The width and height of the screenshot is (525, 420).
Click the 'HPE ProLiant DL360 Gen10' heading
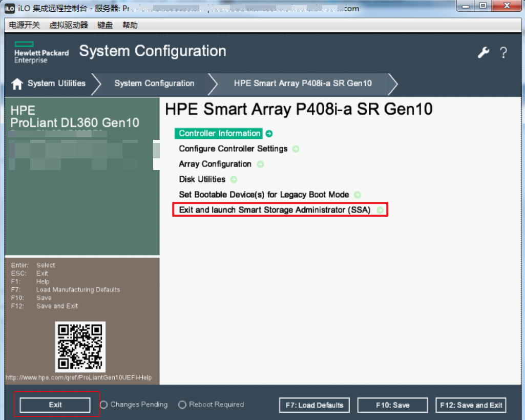(x=75, y=117)
